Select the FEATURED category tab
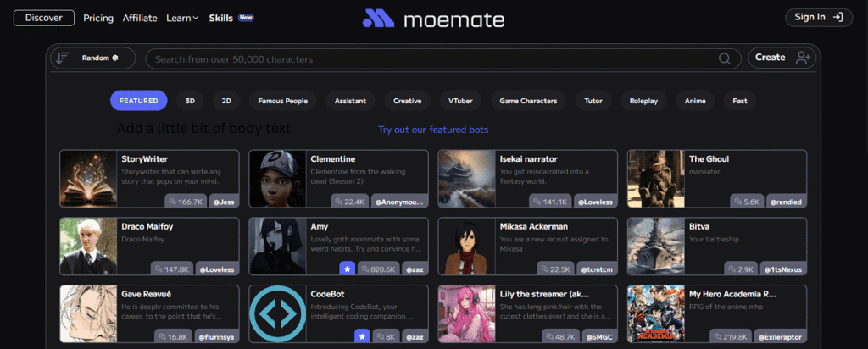 point(139,101)
